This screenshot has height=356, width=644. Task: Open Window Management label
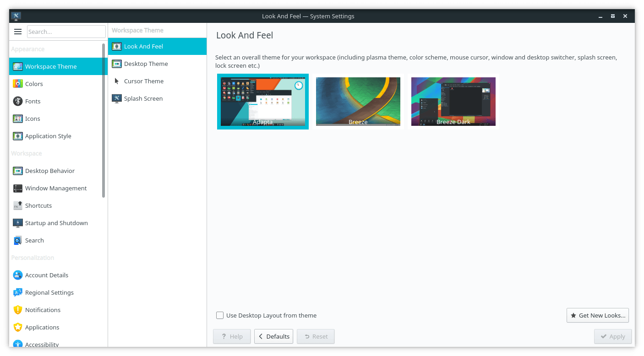[x=56, y=188]
